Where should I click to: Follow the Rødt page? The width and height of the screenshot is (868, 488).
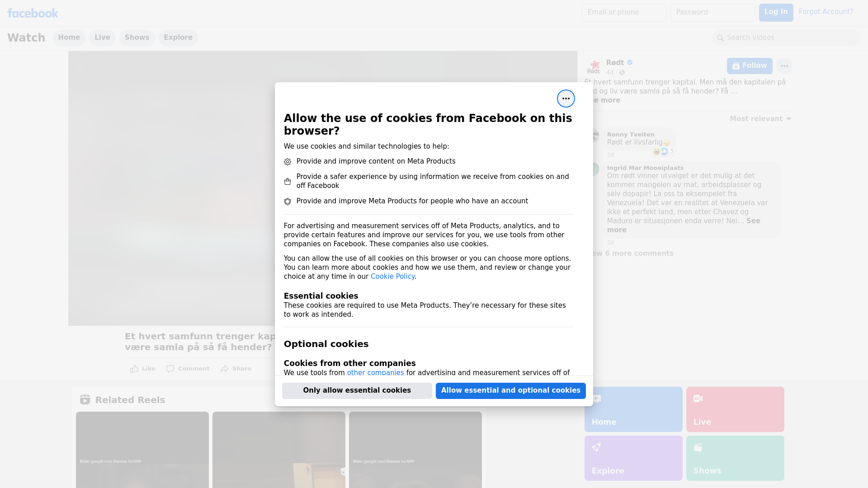tap(750, 66)
